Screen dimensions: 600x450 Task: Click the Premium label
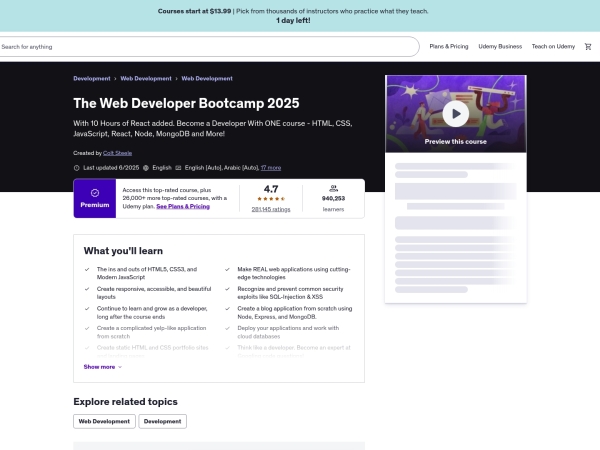click(x=95, y=205)
